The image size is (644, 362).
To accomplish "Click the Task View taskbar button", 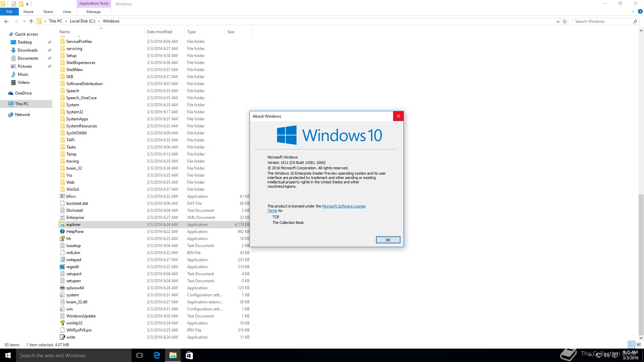I will 140,355.
